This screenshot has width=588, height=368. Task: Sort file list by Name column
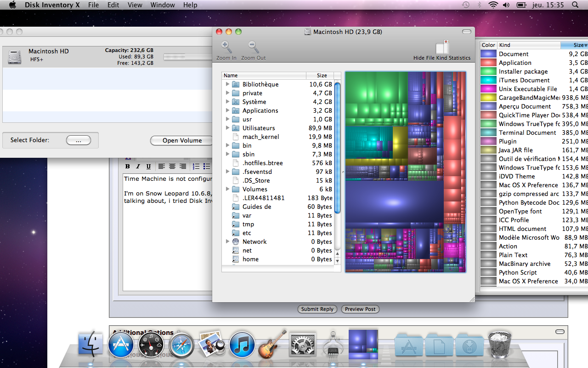click(264, 75)
